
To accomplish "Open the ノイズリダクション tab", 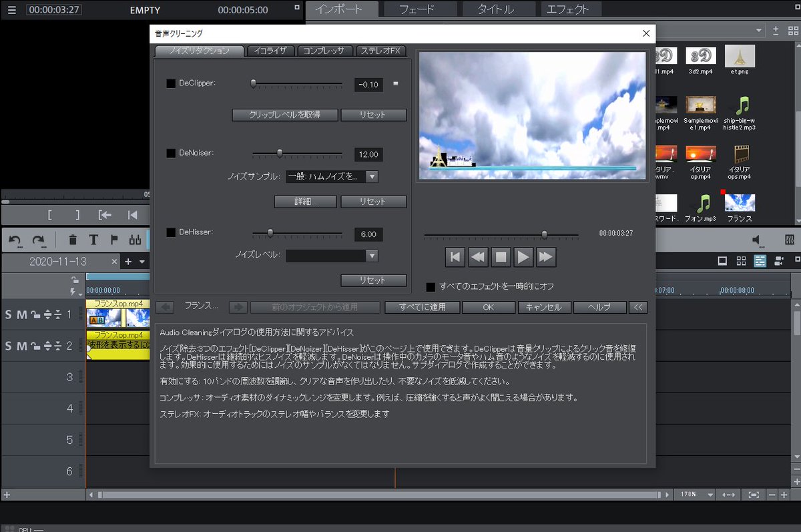I will coord(199,51).
